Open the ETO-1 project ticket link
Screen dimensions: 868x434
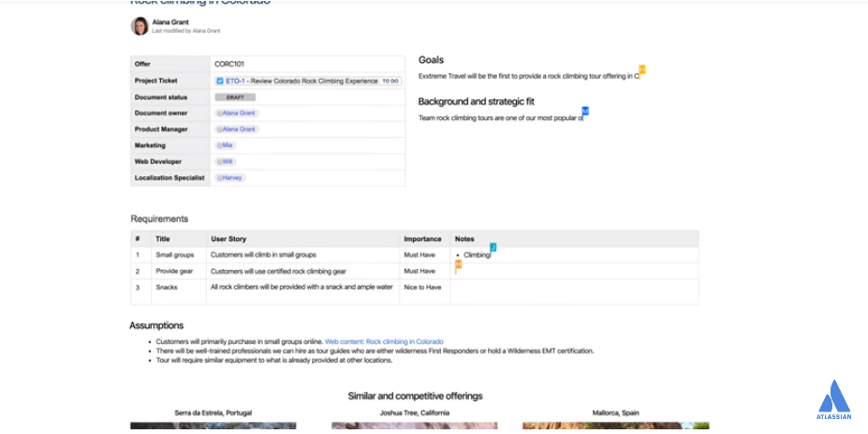pos(235,81)
